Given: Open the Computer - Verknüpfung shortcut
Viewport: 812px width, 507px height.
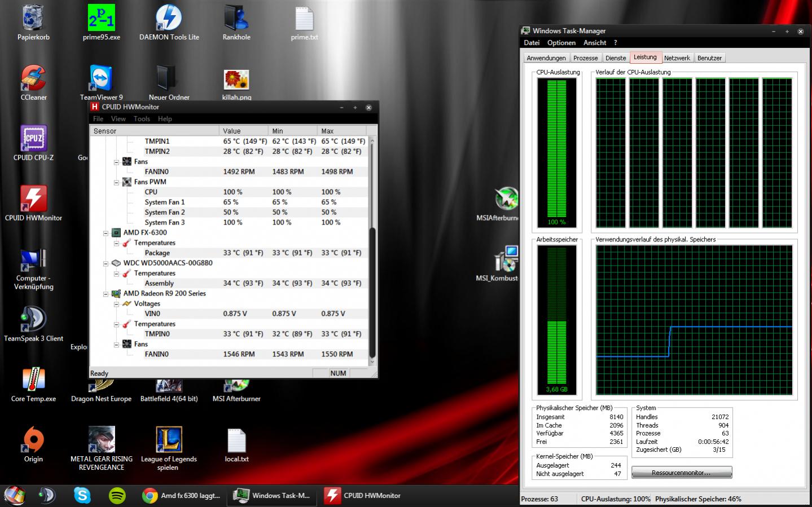Looking at the screenshot, I should (33, 268).
